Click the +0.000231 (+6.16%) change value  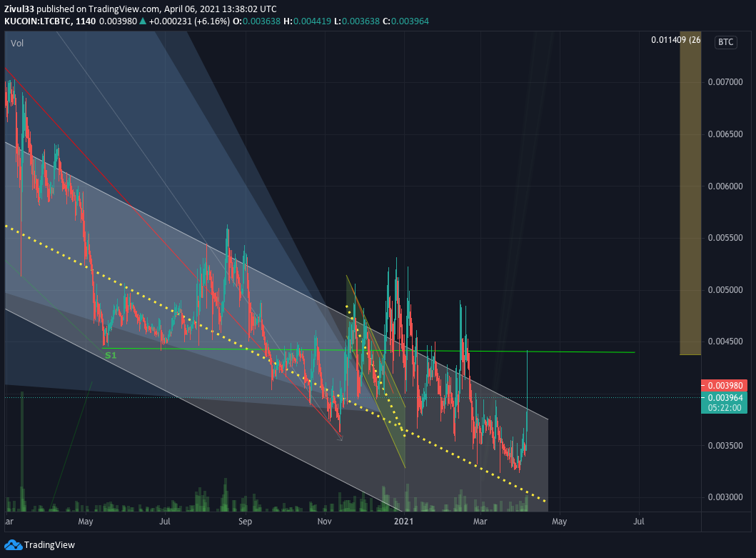tap(189, 21)
